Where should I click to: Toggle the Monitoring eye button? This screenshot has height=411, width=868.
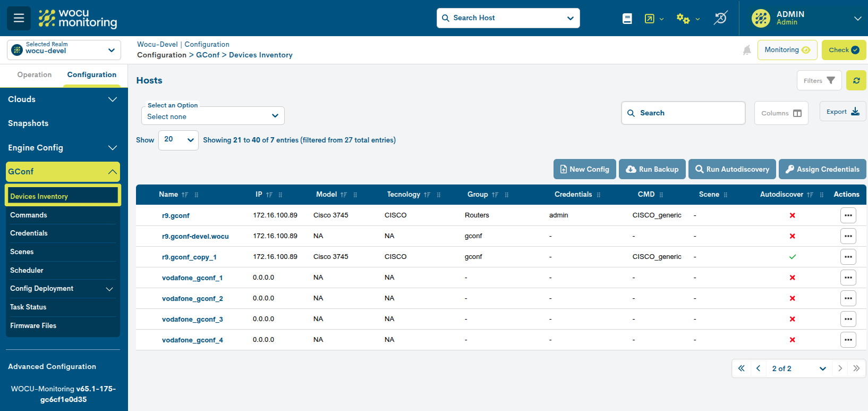coord(787,50)
